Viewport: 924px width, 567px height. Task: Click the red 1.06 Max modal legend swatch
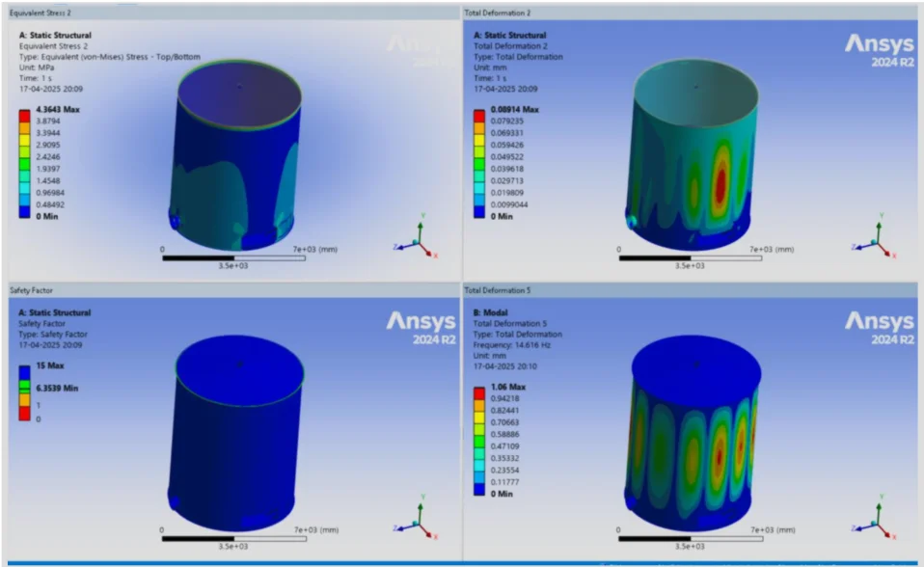pos(477,390)
